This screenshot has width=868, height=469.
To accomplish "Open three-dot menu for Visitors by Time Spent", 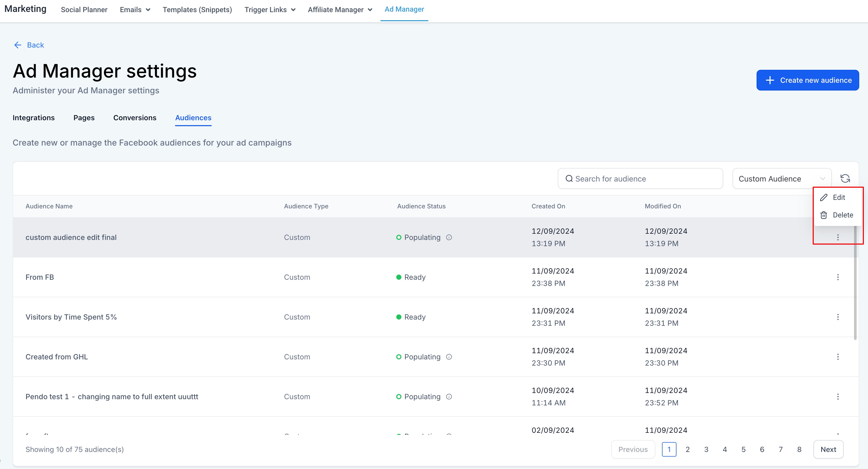I will point(838,317).
